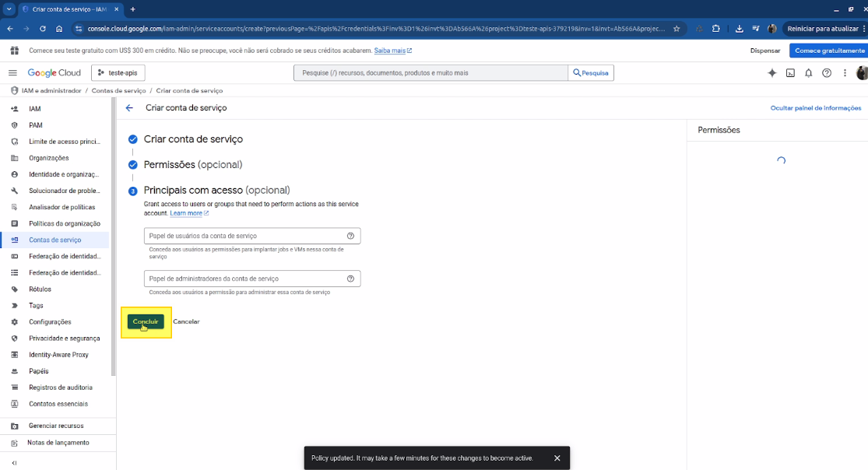Open the help question mark menu
This screenshot has width=868, height=470.
(827, 72)
